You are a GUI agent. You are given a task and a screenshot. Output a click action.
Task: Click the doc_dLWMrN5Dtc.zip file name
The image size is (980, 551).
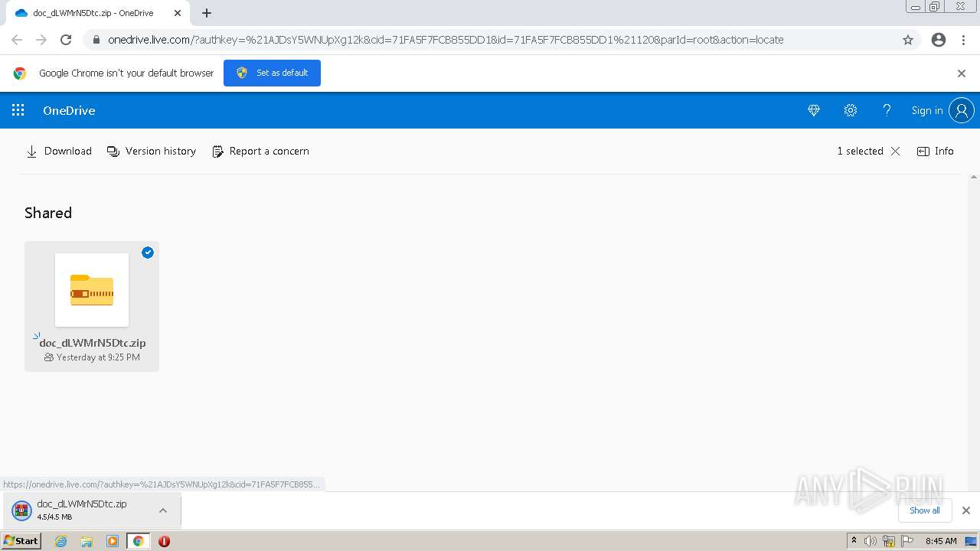pyautogui.click(x=92, y=343)
